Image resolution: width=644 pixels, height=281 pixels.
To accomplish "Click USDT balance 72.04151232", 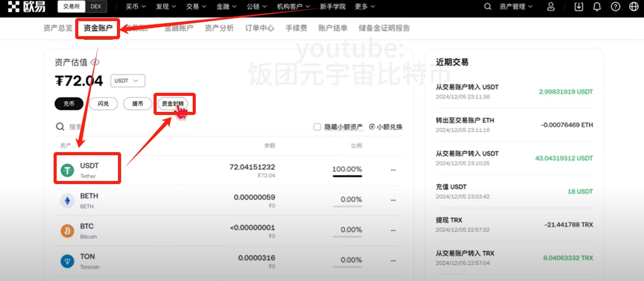I will point(252,167).
